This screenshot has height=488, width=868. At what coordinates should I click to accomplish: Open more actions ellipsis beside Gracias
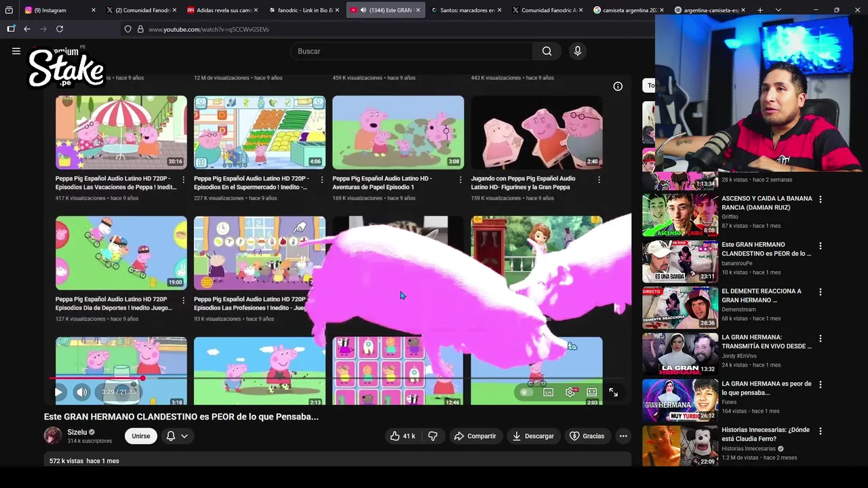point(623,436)
